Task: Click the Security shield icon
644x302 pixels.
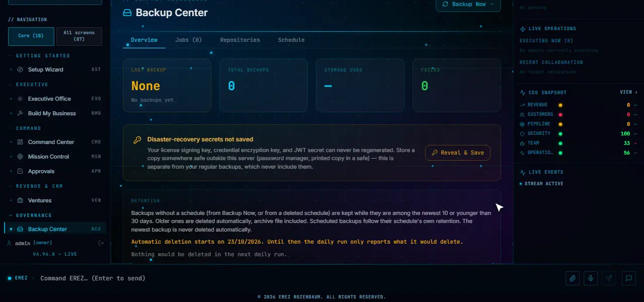Action: pos(522,133)
